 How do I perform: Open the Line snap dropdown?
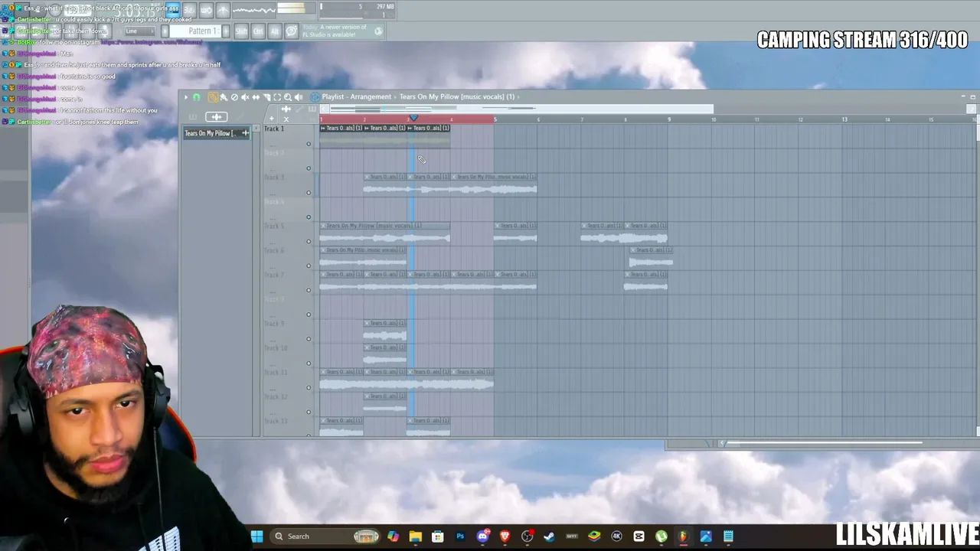(139, 31)
